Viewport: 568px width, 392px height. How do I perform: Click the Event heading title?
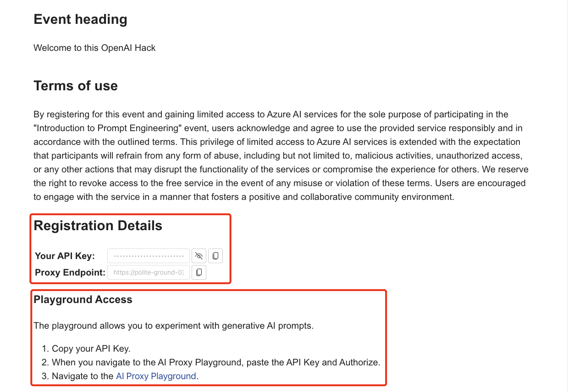tap(80, 19)
